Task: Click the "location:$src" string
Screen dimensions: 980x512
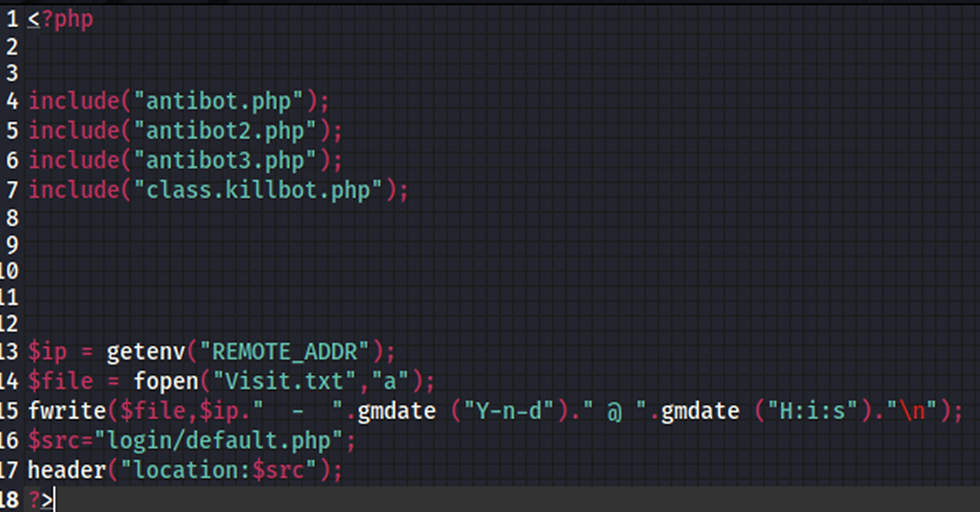Action: tap(219, 470)
